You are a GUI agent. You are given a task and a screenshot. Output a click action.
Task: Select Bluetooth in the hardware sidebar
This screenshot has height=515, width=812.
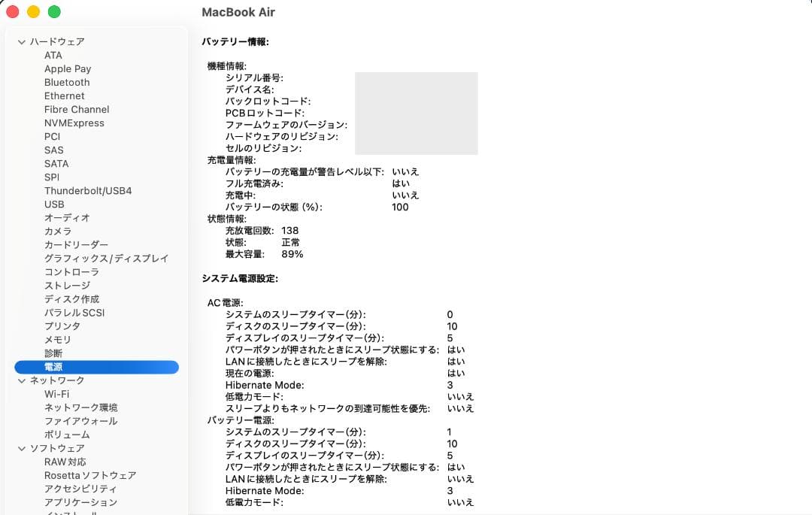coord(67,82)
